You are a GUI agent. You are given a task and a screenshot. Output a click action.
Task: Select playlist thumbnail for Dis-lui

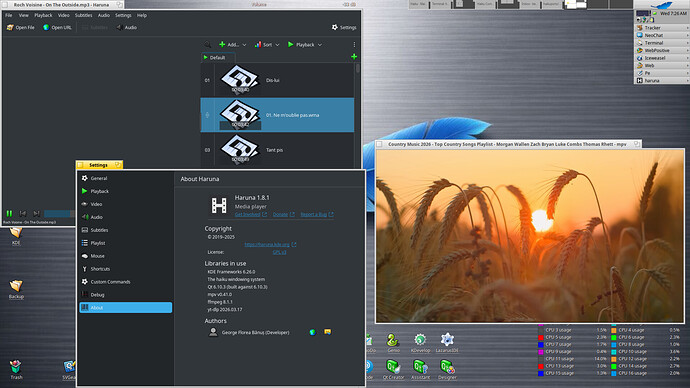tap(240, 80)
